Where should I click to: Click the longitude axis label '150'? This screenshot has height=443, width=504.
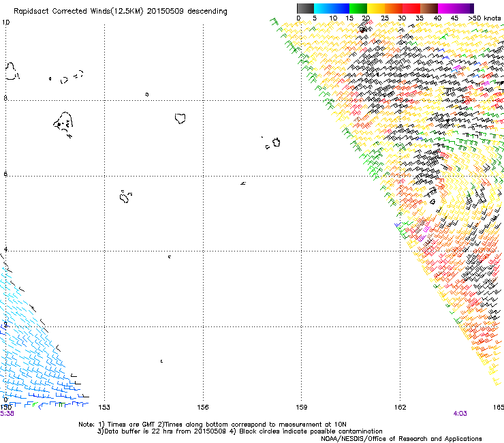point(5,408)
